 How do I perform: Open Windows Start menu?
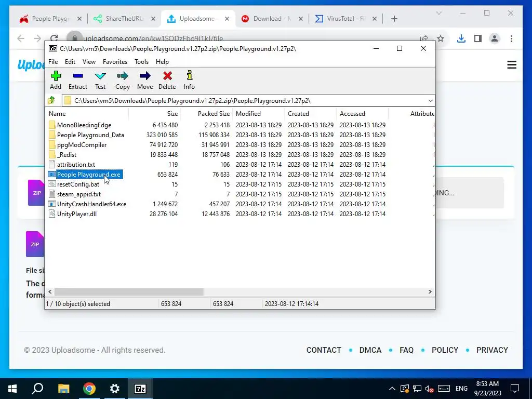[12, 389]
